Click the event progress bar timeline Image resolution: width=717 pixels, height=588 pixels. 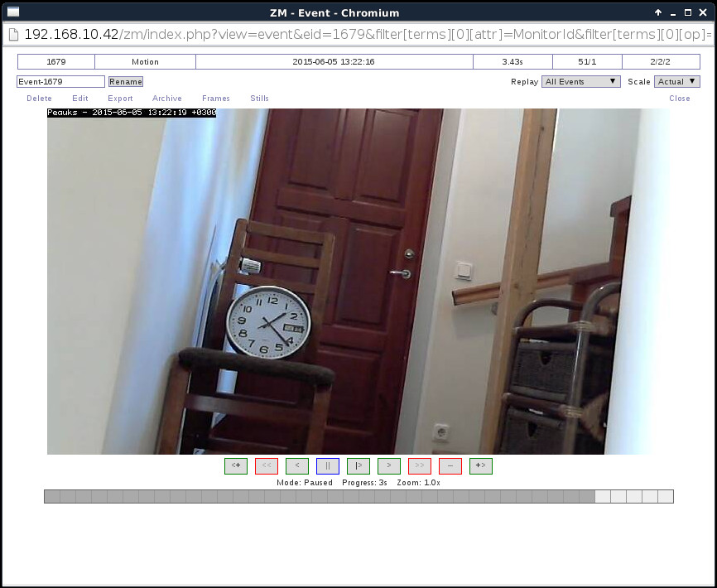click(x=358, y=497)
